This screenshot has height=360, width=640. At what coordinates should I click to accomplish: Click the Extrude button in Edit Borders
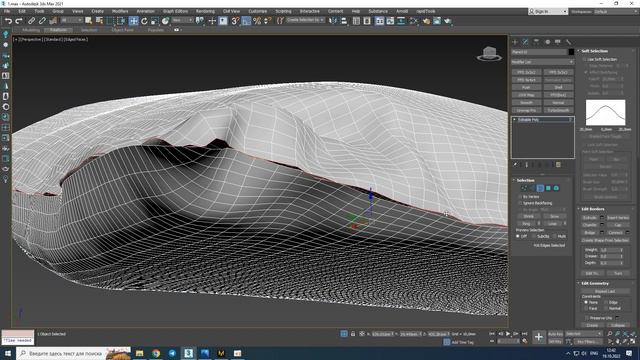coord(590,218)
